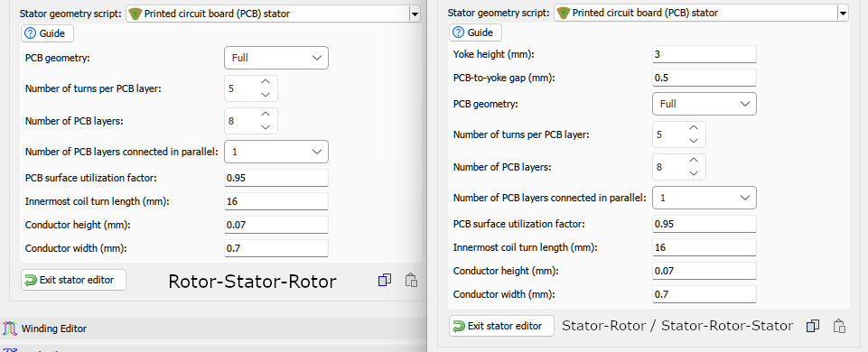868x352 pixels.
Task: Edit PCB surface utilization factor in right panel
Action: point(705,224)
